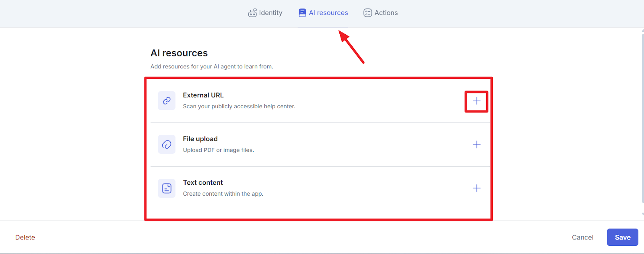Click the External URL chain-link icon
Screen dimensions: 644x254
167,101
